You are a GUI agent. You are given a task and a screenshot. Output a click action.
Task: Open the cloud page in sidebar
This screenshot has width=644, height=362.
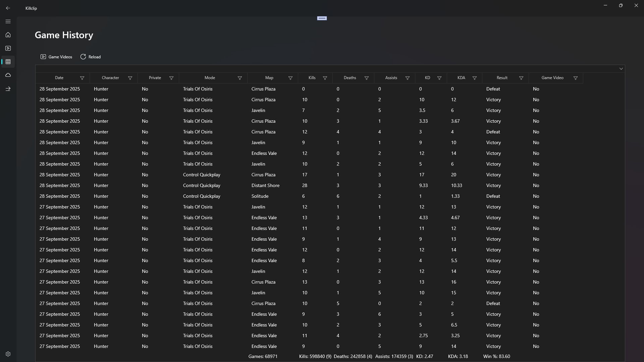pos(8,75)
